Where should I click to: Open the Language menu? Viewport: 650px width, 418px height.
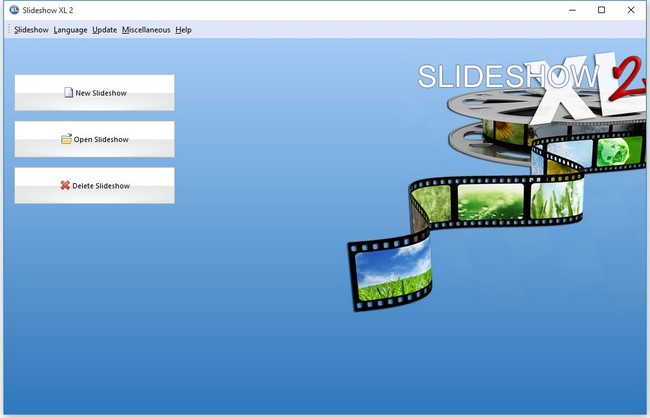pos(70,30)
